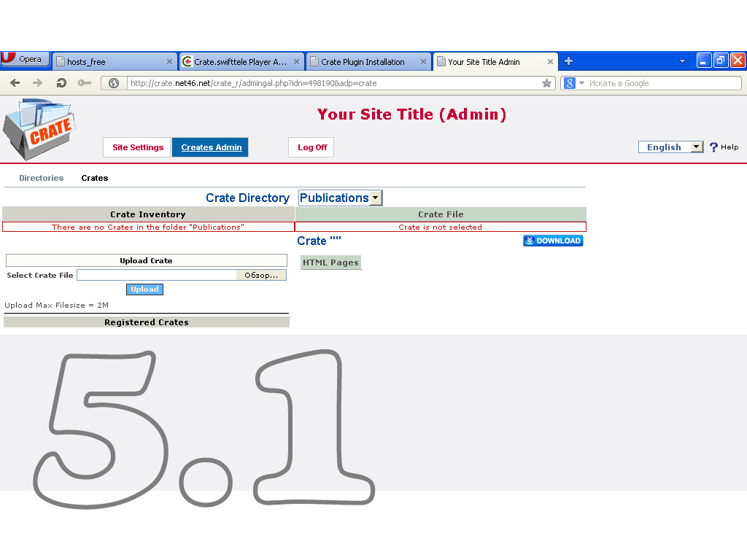The image size is (747, 560).
Task: Open a new tab with plus button
Action: pos(569,61)
